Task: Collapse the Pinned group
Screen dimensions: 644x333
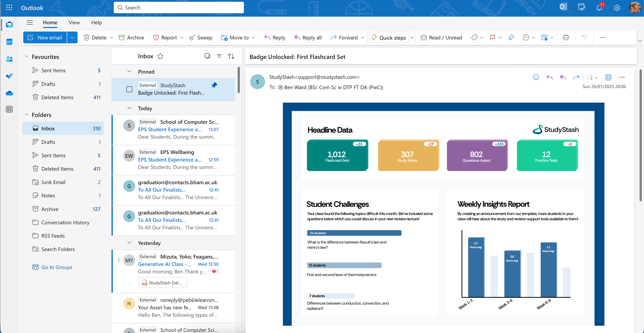Action: tap(129, 72)
